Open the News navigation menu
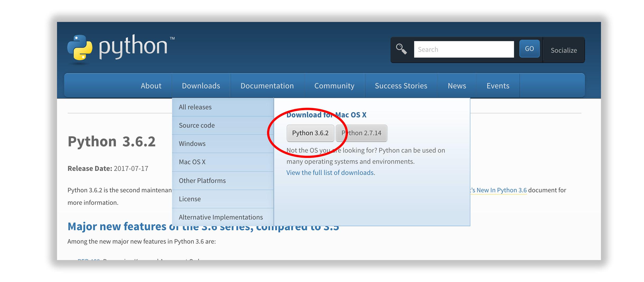The width and height of the screenshot is (644, 282). coord(457,86)
